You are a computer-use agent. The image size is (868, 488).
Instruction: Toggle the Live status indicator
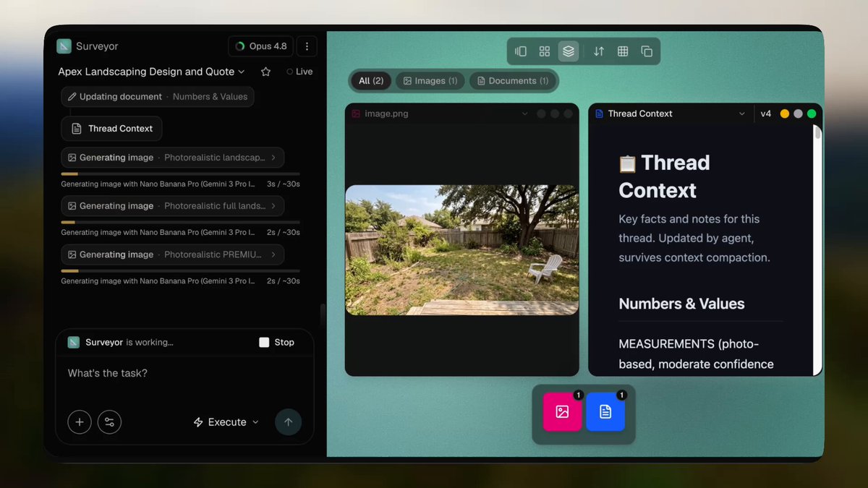(x=299, y=72)
